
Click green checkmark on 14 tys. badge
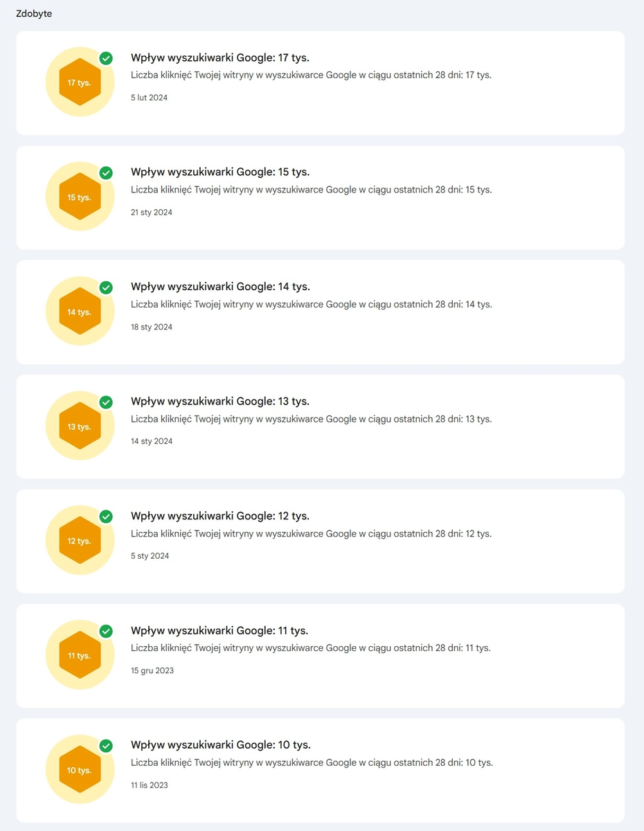(x=106, y=287)
